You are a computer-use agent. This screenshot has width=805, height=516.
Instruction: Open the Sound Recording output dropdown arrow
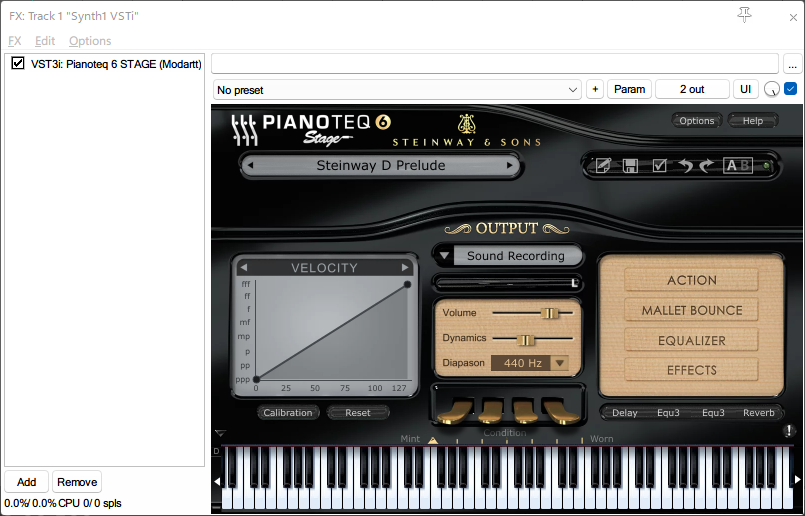(x=444, y=256)
